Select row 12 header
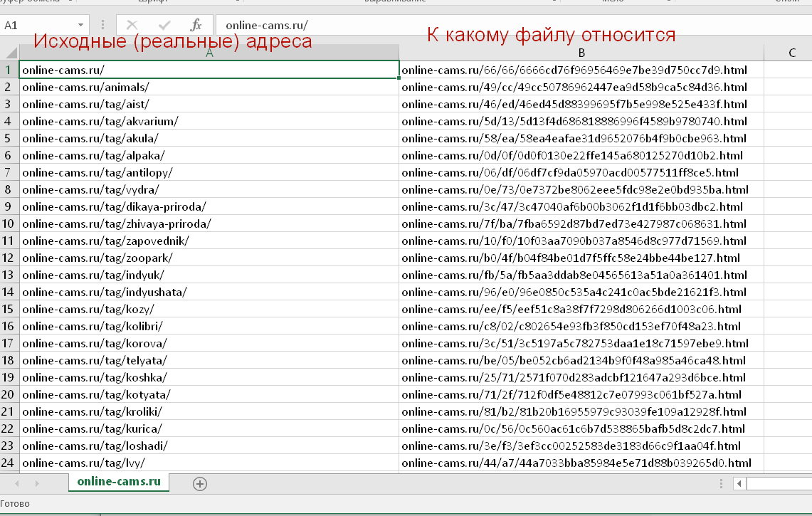812x516 pixels. (x=9, y=258)
